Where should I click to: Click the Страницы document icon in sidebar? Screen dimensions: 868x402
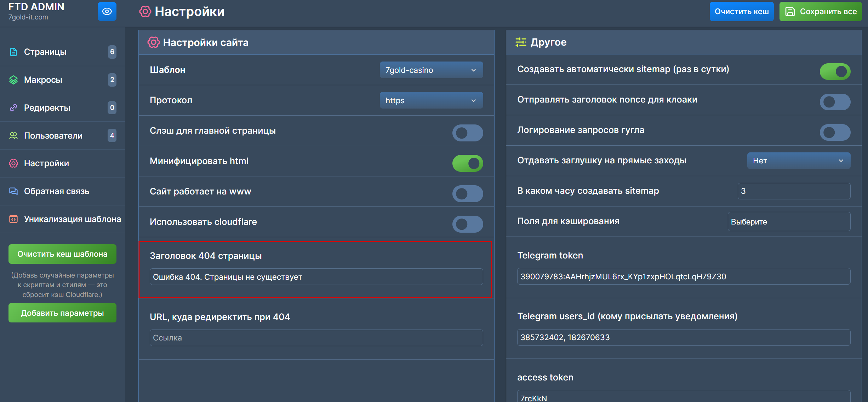[x=13, y=52]
